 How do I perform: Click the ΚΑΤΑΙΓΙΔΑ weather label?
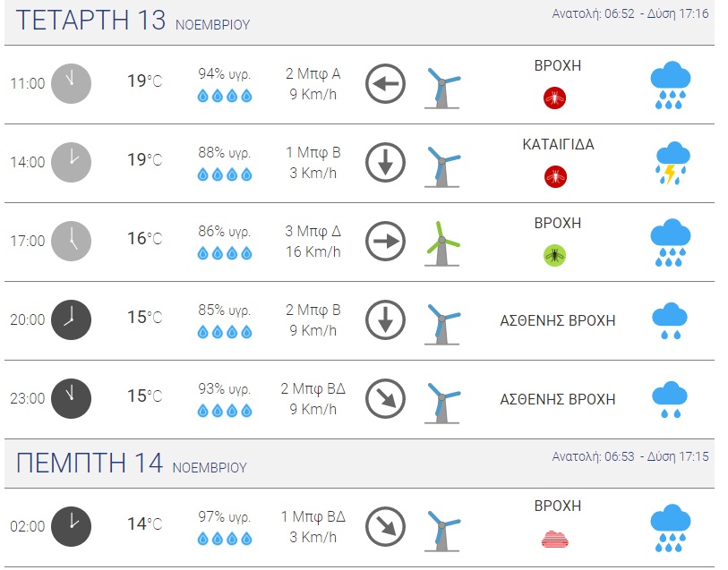558,145
